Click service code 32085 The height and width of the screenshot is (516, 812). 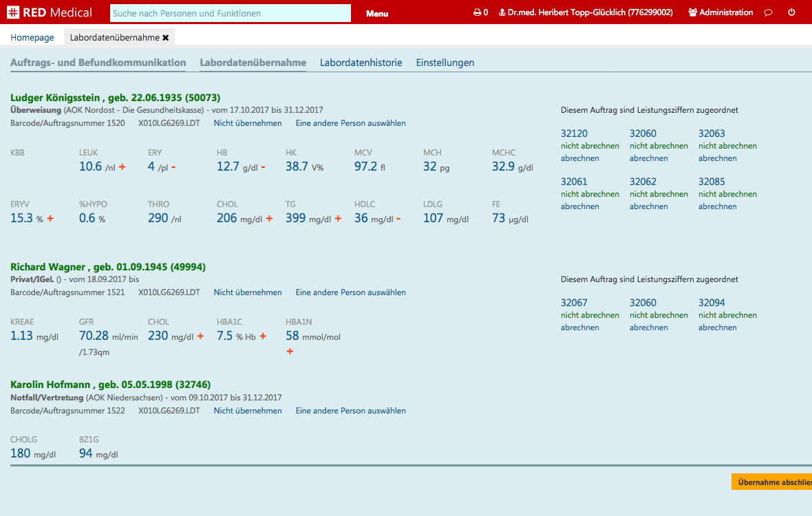(712, 182)
